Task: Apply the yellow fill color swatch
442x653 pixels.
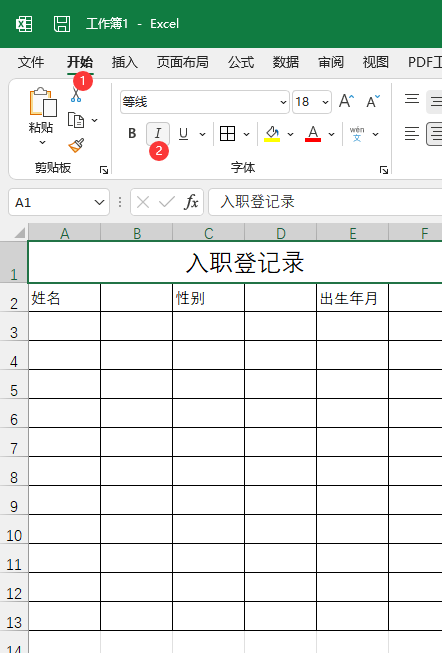Action: coord(272,134)
